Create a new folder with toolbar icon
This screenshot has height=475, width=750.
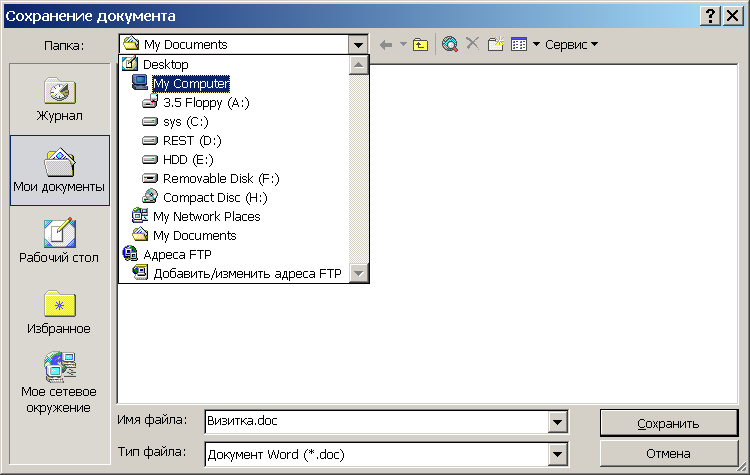pos(495,44)
